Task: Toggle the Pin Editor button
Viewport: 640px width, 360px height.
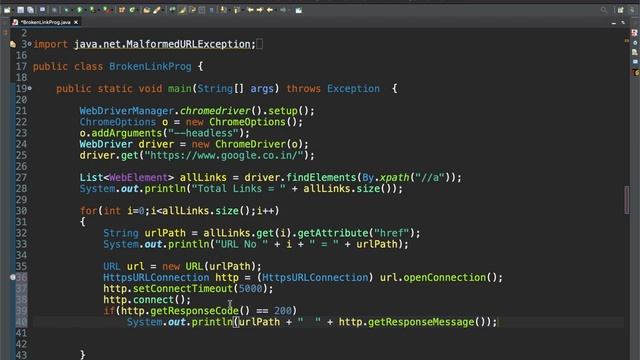Action: point(298,10)
